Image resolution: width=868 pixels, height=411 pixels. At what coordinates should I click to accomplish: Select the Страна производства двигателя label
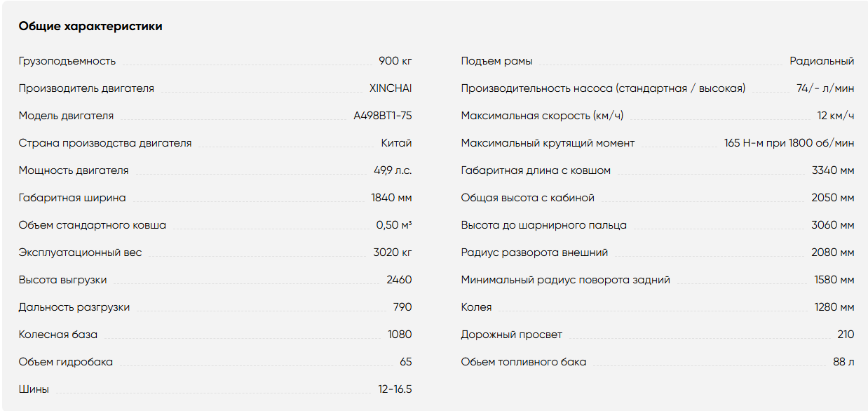click(105, 143)
